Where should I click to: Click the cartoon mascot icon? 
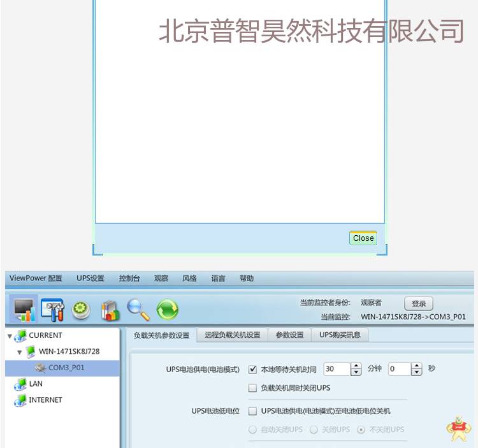pyautogui.click(x=457, y=428)
